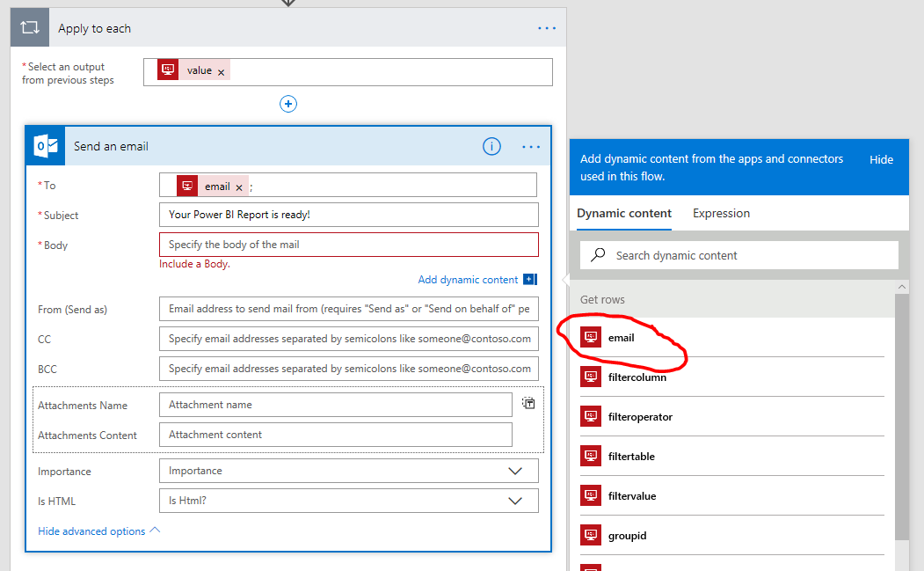Select the Dynamic content tab
This screenshot has width=924, height=571.
point(624,213)
